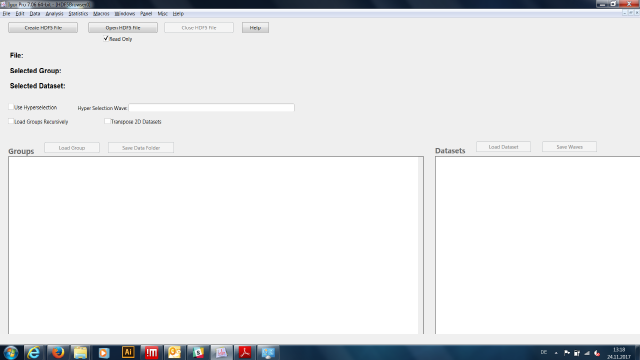Click the Create HDF5 File button
Viewport: 640px width, 360px height.
point(43,28)
